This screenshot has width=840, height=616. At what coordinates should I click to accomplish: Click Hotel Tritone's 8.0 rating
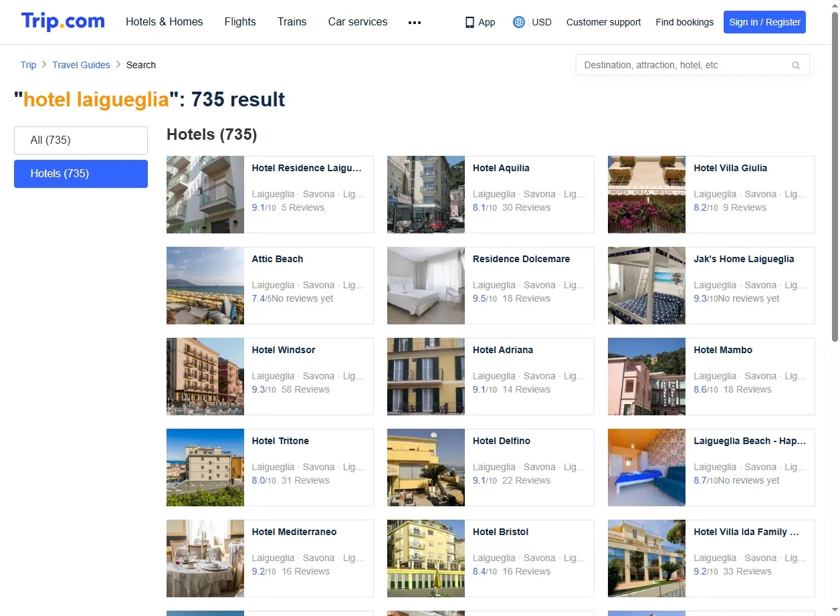[x=258, y=480]
